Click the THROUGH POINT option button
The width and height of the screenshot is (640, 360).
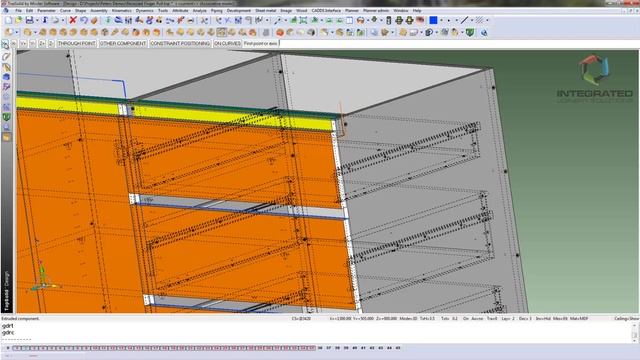(76, 43)
